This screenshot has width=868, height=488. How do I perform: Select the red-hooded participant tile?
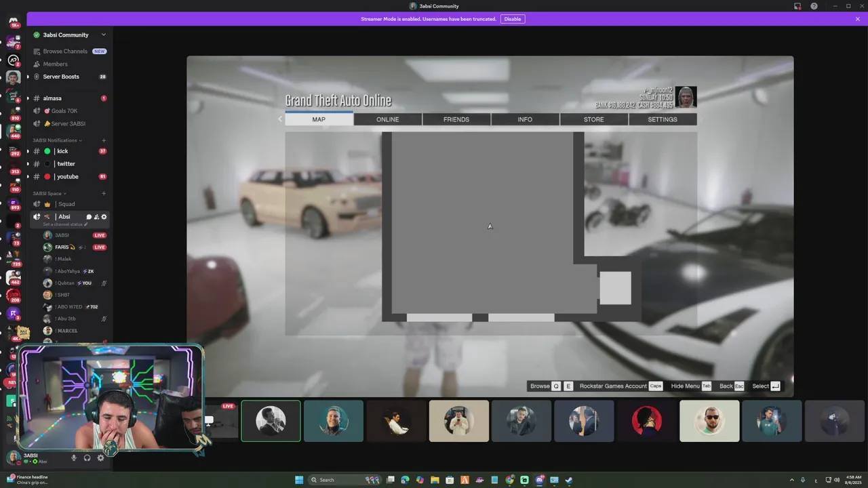pos(647,421)
